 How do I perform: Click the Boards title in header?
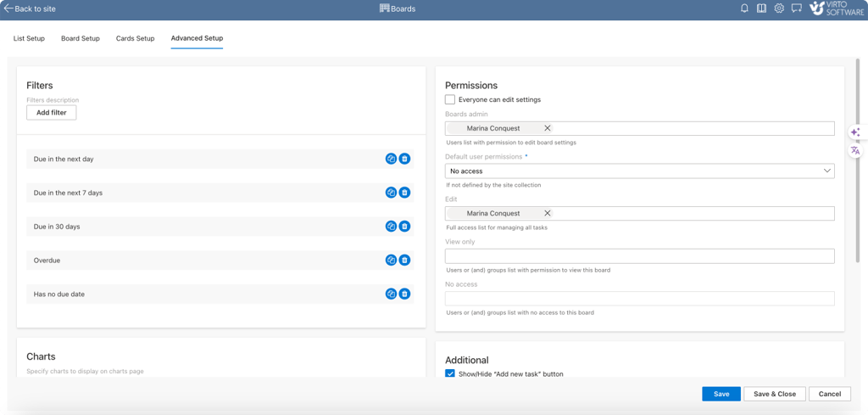tap(403, 8)
